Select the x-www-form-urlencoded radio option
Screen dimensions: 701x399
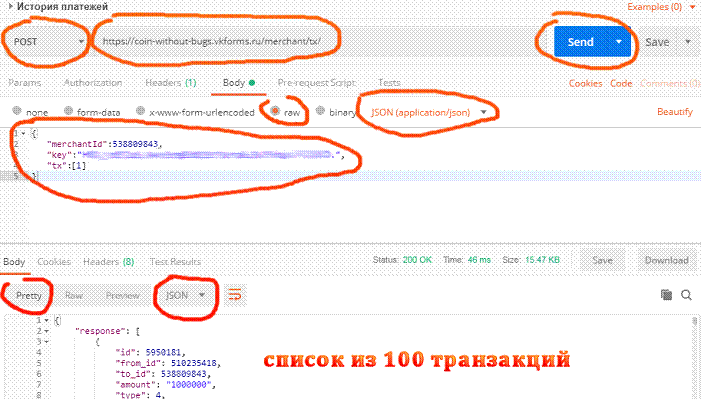tap(140, 110)
